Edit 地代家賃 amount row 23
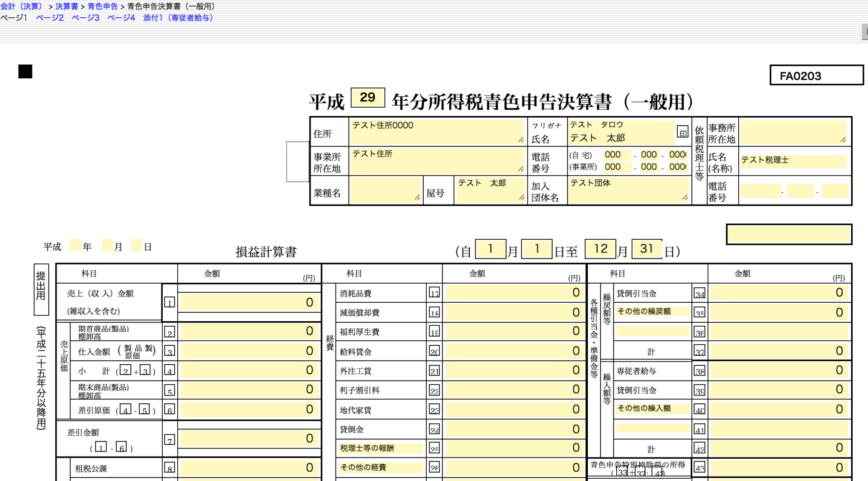Screen dimensions: 868x481 514,410
